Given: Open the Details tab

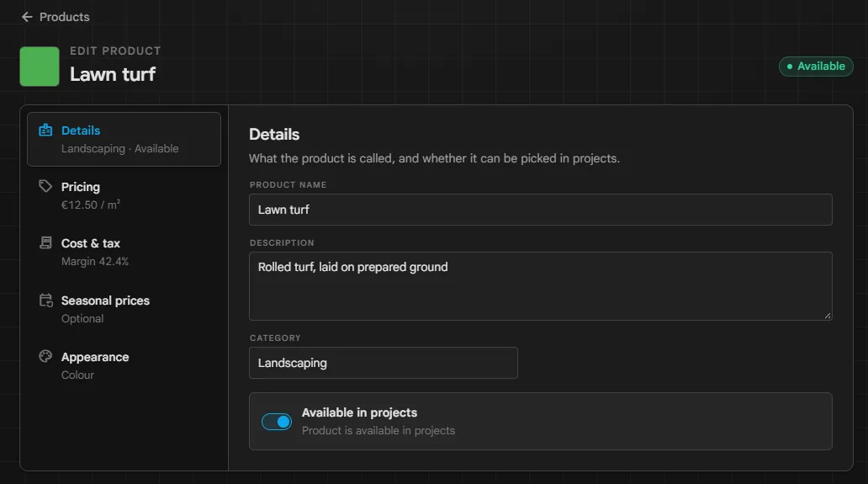Looking at the screenshot, I should (124, 139).
